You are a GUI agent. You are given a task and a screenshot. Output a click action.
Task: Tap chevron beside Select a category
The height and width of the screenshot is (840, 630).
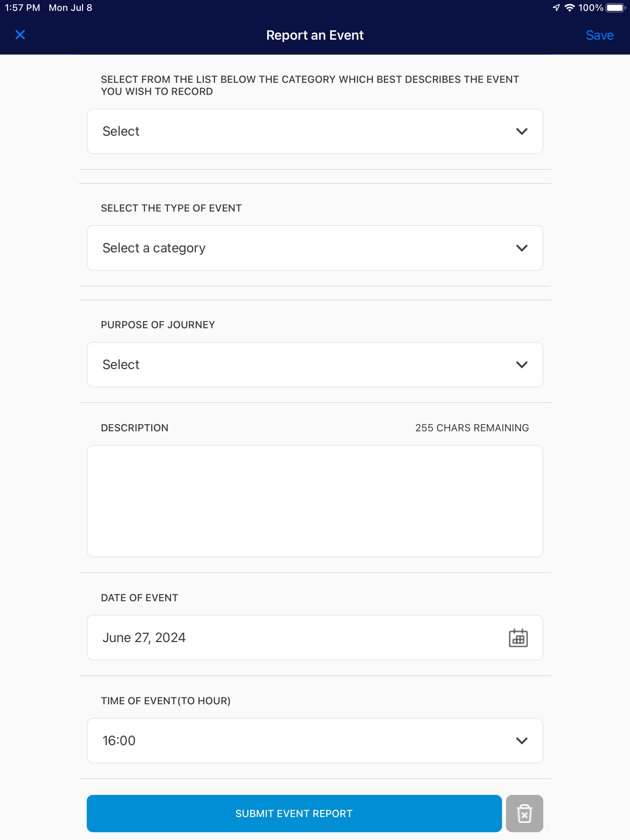point(521,248)
